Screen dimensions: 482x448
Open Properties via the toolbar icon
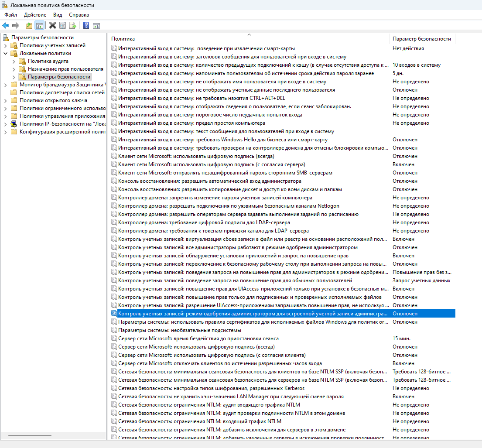pyautogui.click(x=63, y=25)
